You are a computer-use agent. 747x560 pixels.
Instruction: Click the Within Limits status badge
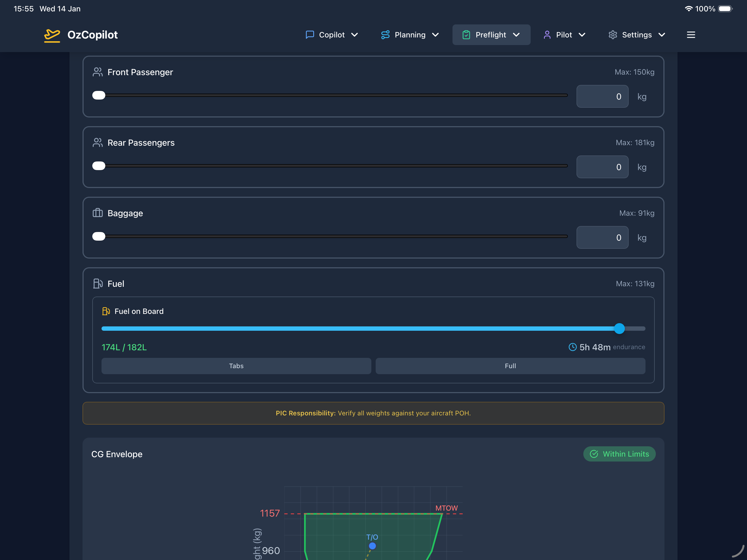pyautogui.click(x=619, y=454)
